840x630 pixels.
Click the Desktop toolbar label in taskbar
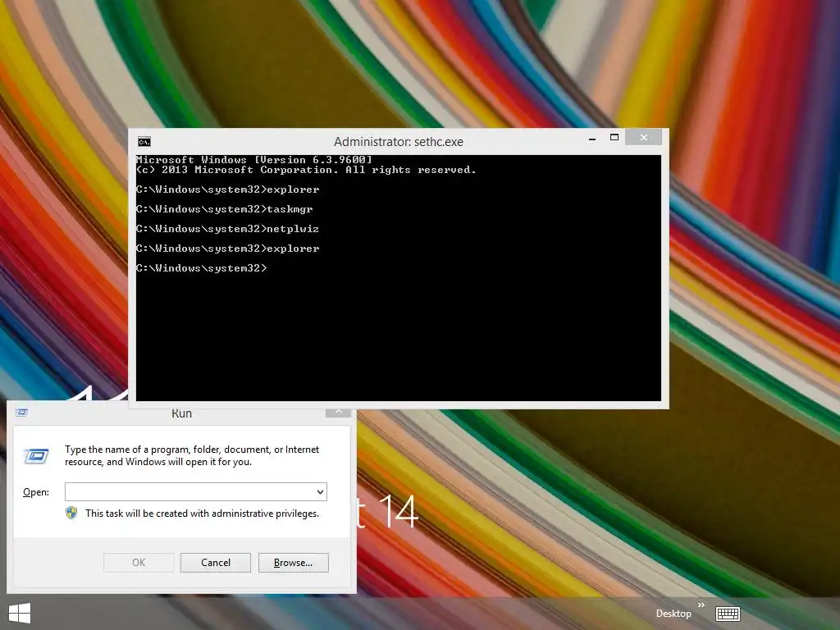click(673, 614)
